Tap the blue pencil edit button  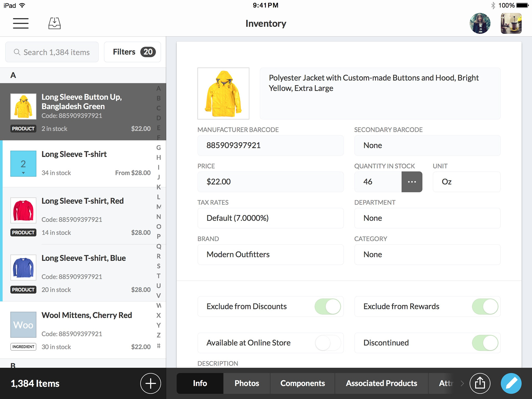pyautogui.click(x=511, y=383)
